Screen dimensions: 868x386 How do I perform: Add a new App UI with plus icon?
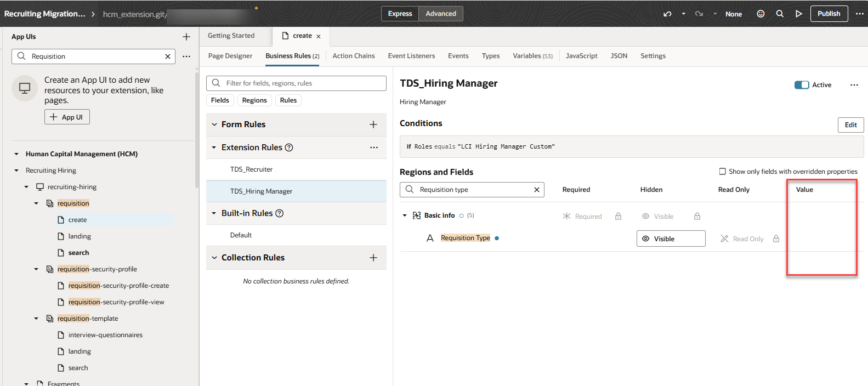tap(186, 37)
